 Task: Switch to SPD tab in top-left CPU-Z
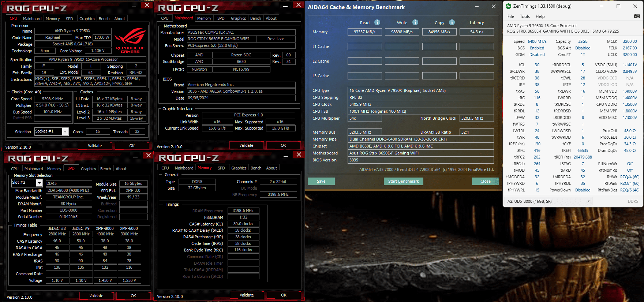[70, 19]
